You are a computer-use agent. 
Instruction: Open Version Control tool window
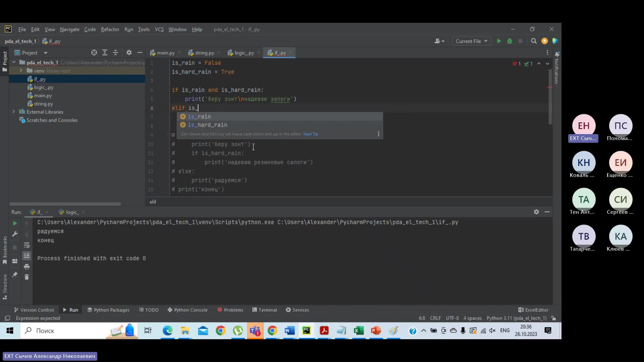pos(34,310)
